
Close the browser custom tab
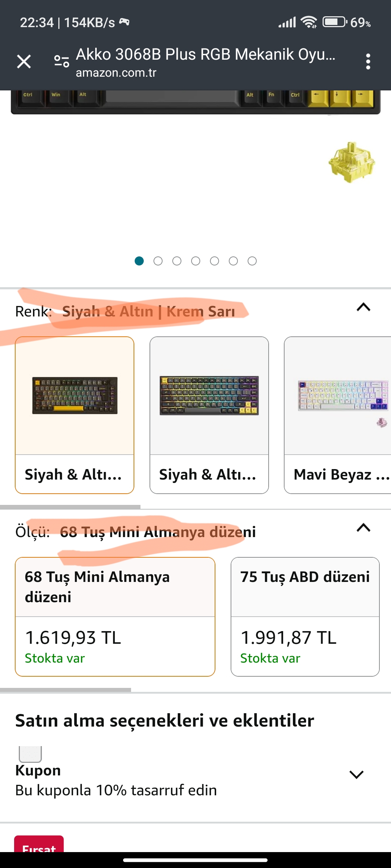[x=24, y=61]
